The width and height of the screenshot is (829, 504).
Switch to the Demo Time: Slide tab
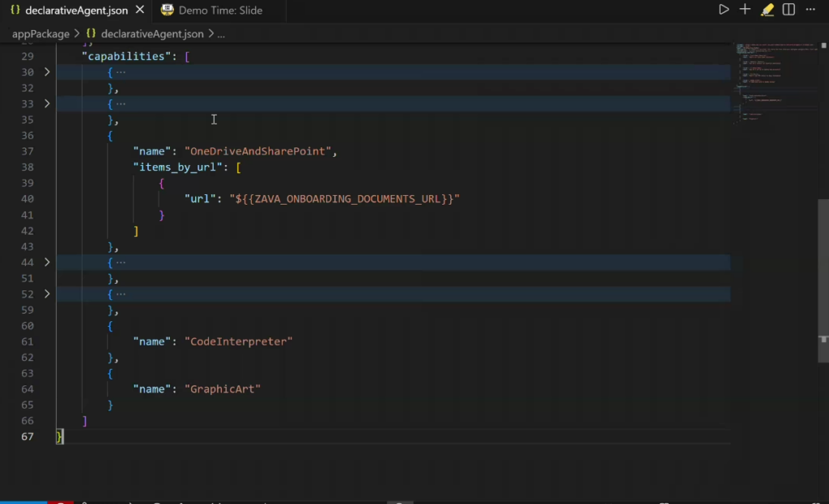click(x=220, y=11)
